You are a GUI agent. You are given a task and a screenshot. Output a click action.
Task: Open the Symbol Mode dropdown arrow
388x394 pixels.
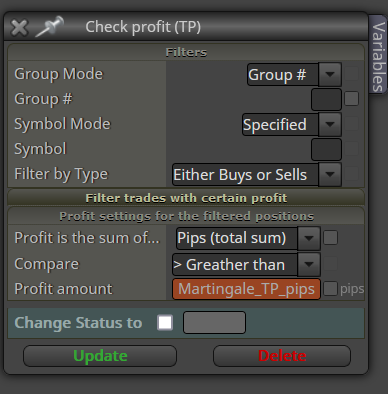point(330,124)
